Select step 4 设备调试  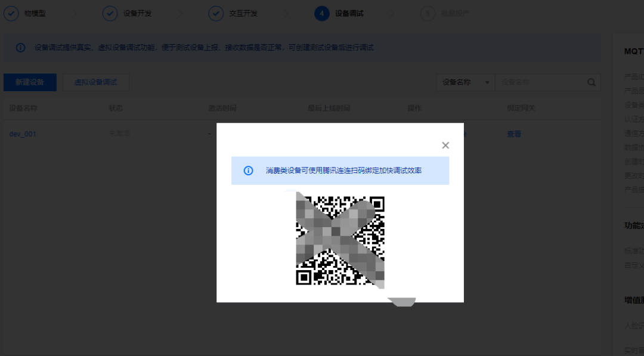click(339, 14)
